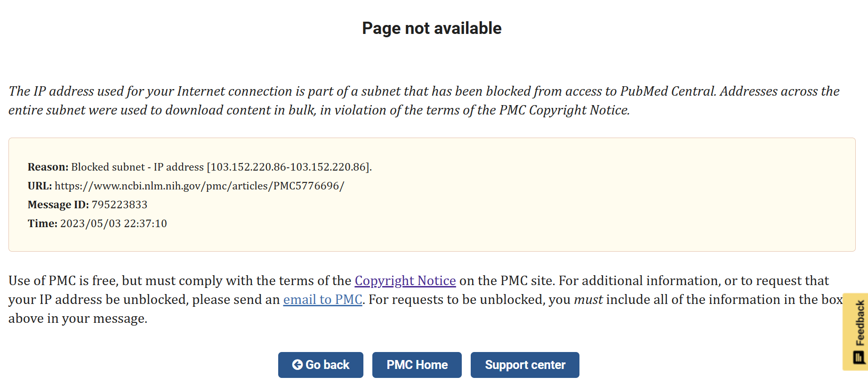Click the bold Message ID: label
Image resolution: width=868 pixels, height=385 pixels.
coord(58,205)
